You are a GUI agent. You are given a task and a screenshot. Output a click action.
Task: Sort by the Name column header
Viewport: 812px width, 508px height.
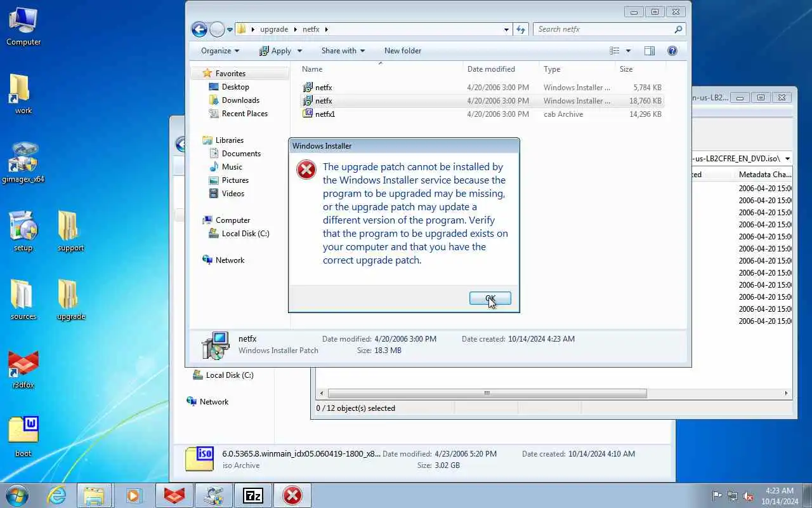tap(380, 69)
